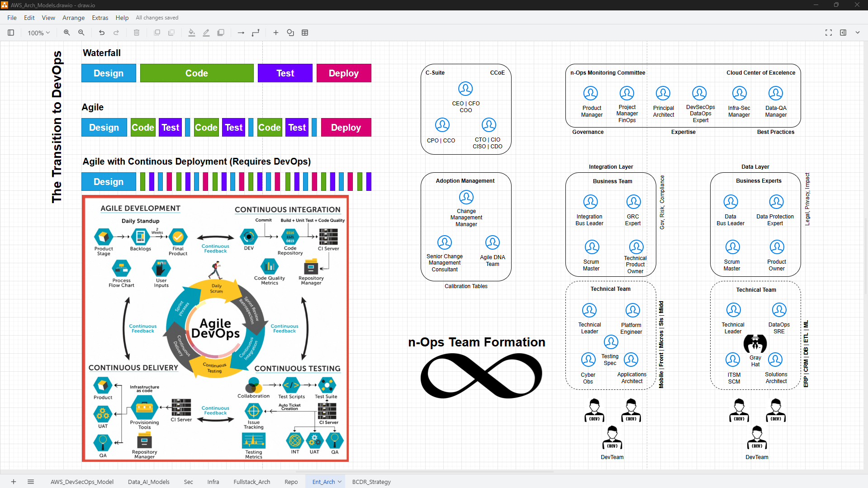Add a new page with plus button

tap(14, 482)
